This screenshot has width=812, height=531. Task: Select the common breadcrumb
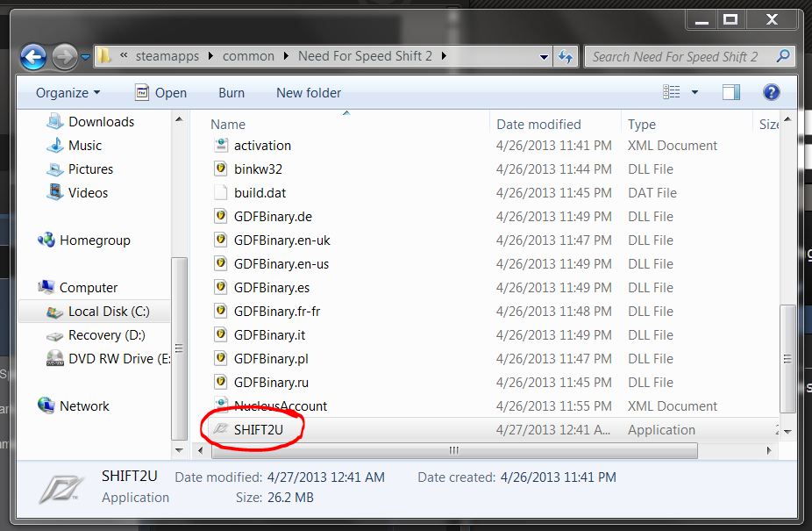point(248,56)
